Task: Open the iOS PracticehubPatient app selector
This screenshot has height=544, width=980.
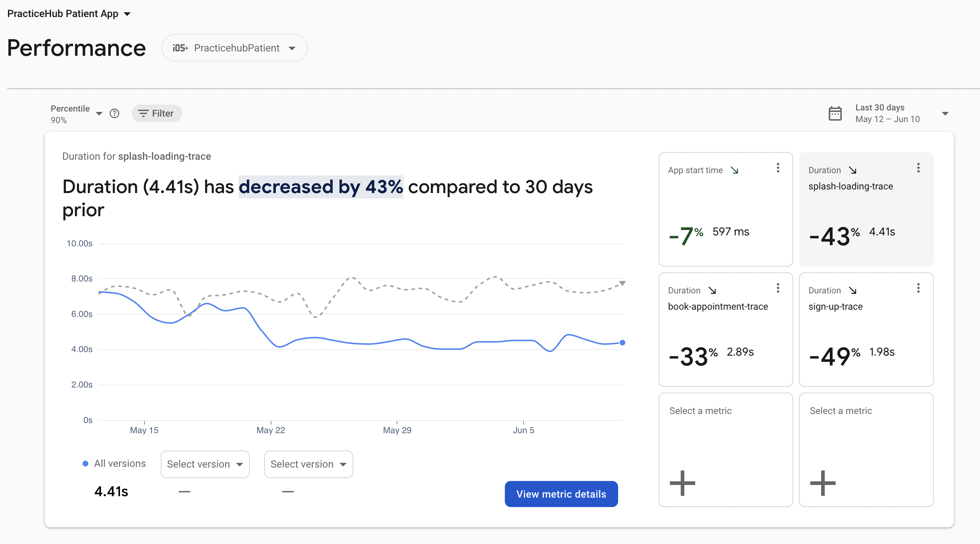Action: 235,48
